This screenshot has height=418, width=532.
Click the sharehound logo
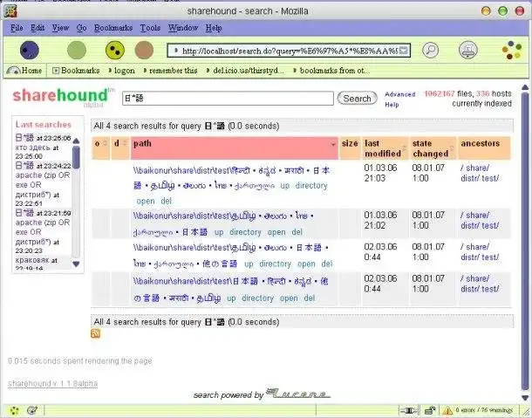63,97
